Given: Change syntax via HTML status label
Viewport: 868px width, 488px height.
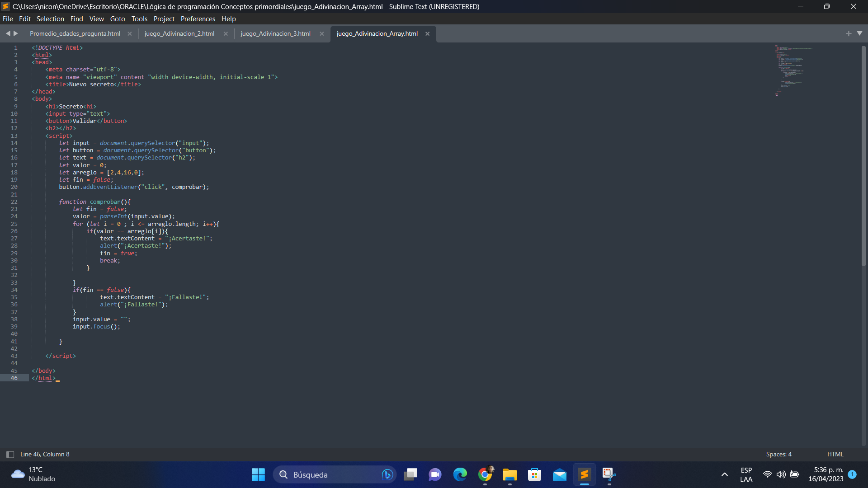Looking at the screenshot, I should point(835,455).
